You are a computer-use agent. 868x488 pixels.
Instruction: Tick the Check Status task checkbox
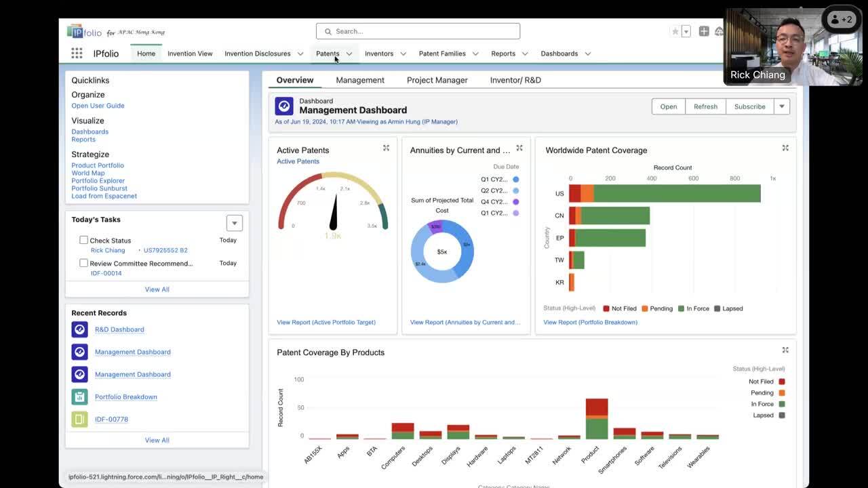(83, 240)
